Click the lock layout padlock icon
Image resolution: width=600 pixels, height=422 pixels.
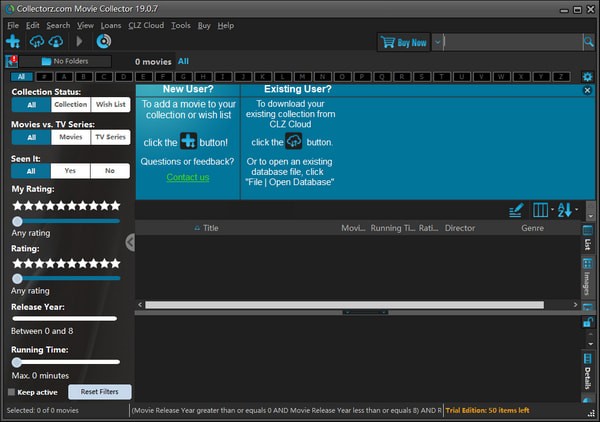point(587,322)
